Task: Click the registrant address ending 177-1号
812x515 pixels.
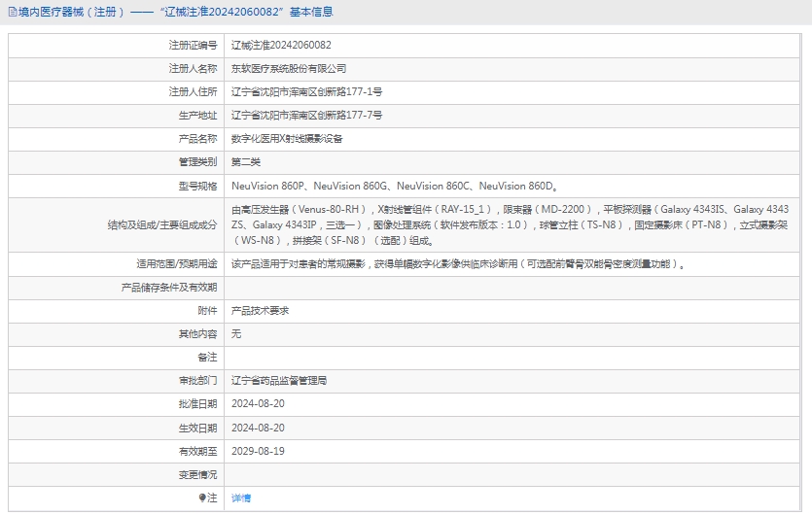Action: click(x=306, y=91)
